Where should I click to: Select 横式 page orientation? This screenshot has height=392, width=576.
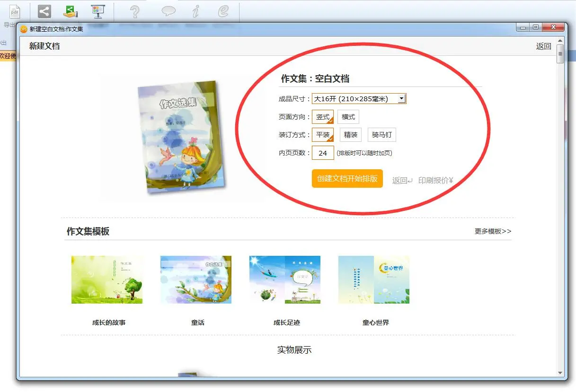348,117
